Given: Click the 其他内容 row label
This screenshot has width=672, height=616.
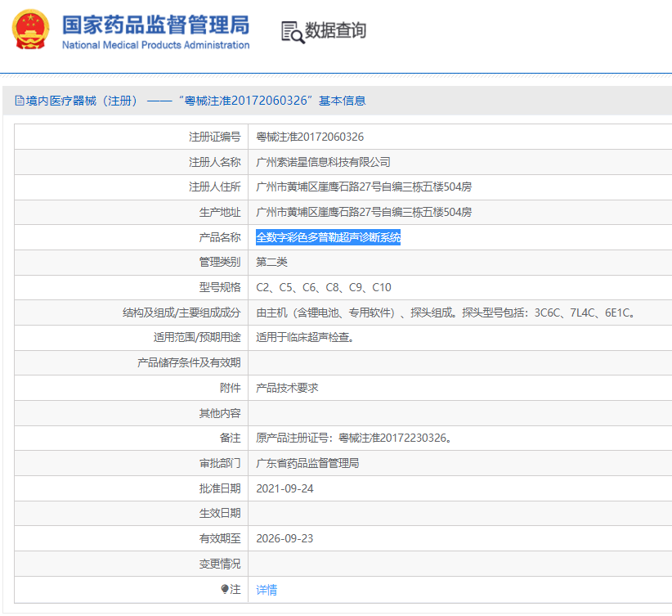Looking at the screenshot, I should pos(220,413).
